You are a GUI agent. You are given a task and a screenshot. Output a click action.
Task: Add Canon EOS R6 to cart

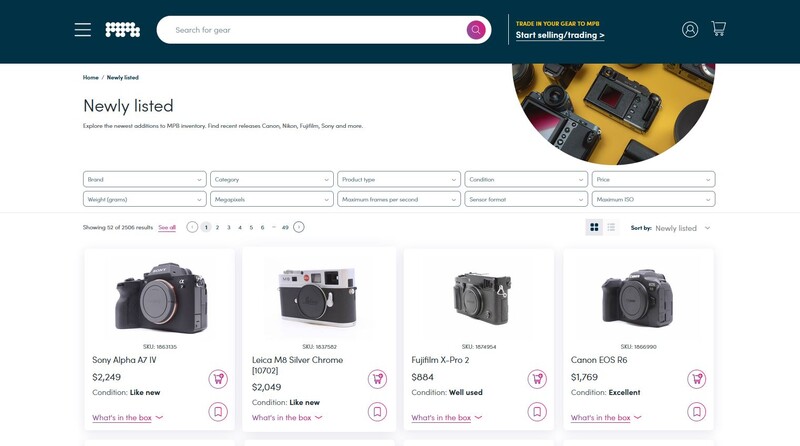coord(696,379)
